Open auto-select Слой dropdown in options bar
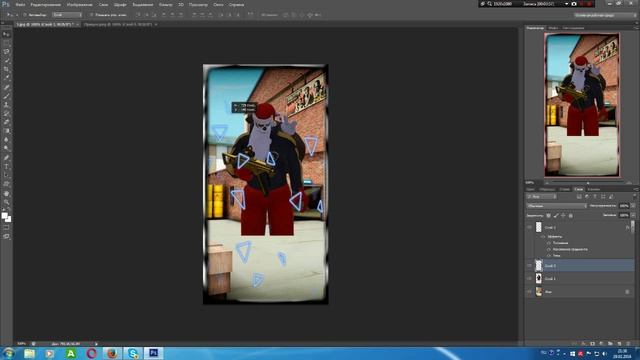Image resolution: width=640 pixels, height=360 pixels. click(x=67, y=15)
